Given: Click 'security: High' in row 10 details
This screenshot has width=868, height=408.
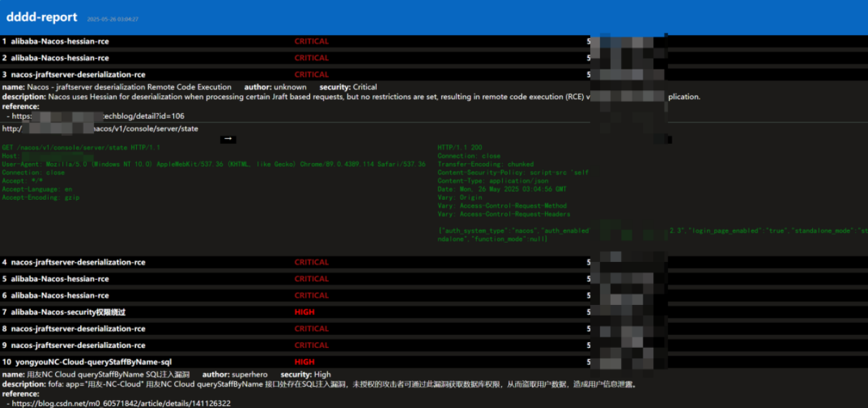Looking at the screenshot, I should point(306,375).
